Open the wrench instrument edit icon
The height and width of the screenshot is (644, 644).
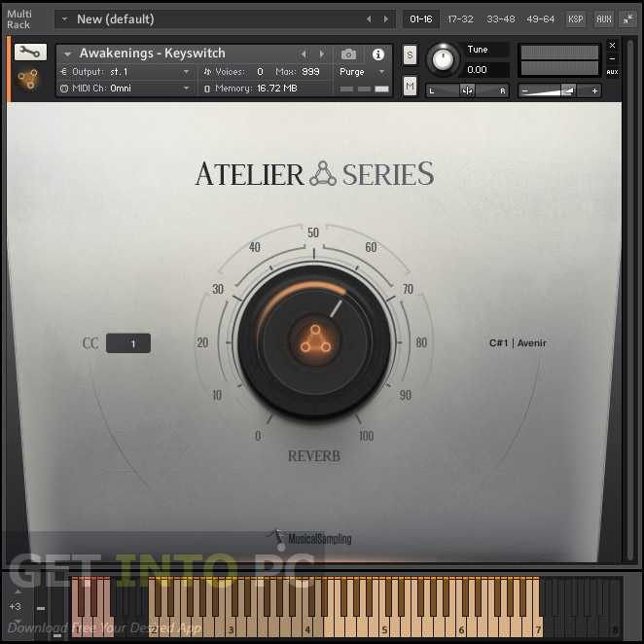(x=30, y=53)
